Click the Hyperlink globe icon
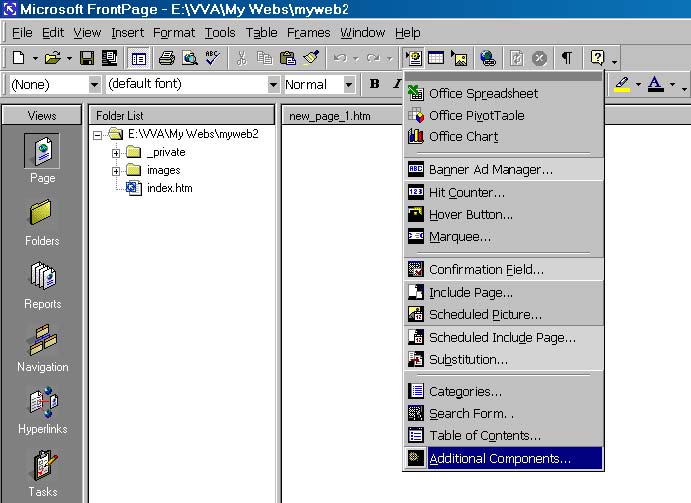Viewport: 691px width, 503px height. (x=488, y=58)
